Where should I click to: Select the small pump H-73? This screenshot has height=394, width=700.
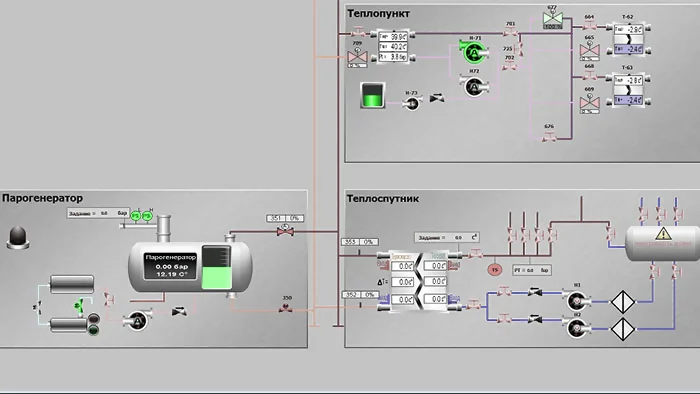(x=412, y=103)
